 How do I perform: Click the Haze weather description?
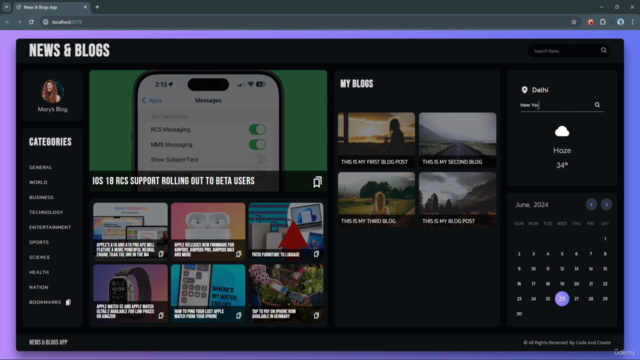[562, 151]
